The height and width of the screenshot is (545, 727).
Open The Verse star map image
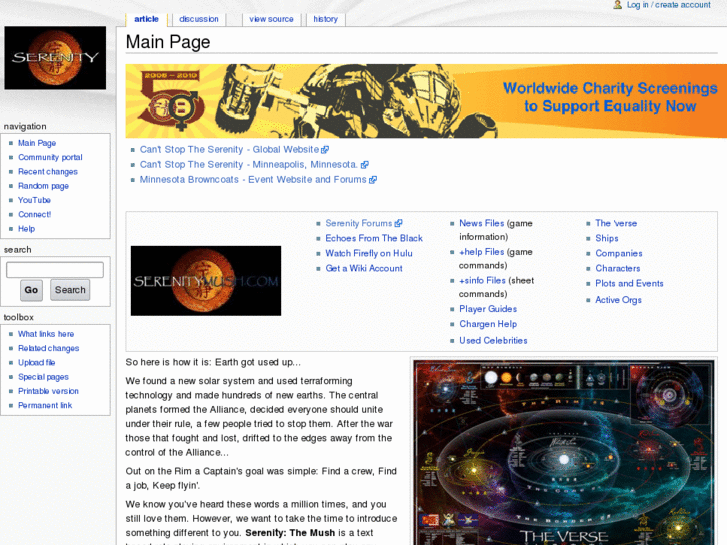tap(564, 452)
